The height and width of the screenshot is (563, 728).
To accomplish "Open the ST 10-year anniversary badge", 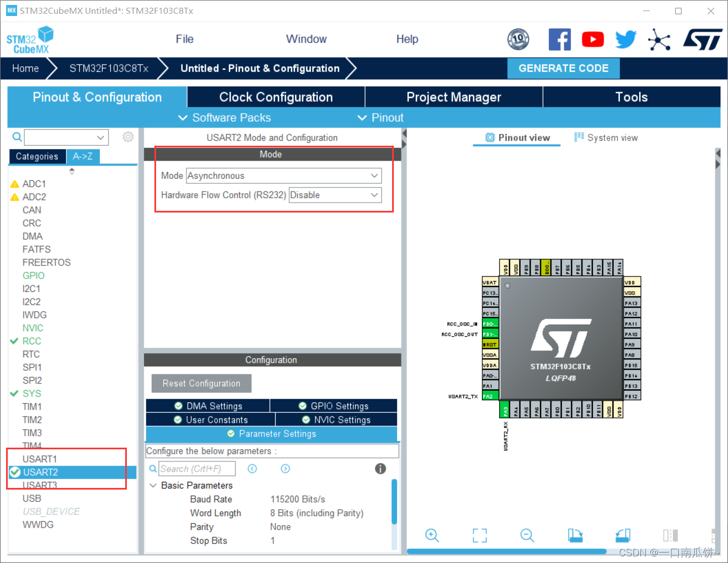I will [x=518, y=39].
